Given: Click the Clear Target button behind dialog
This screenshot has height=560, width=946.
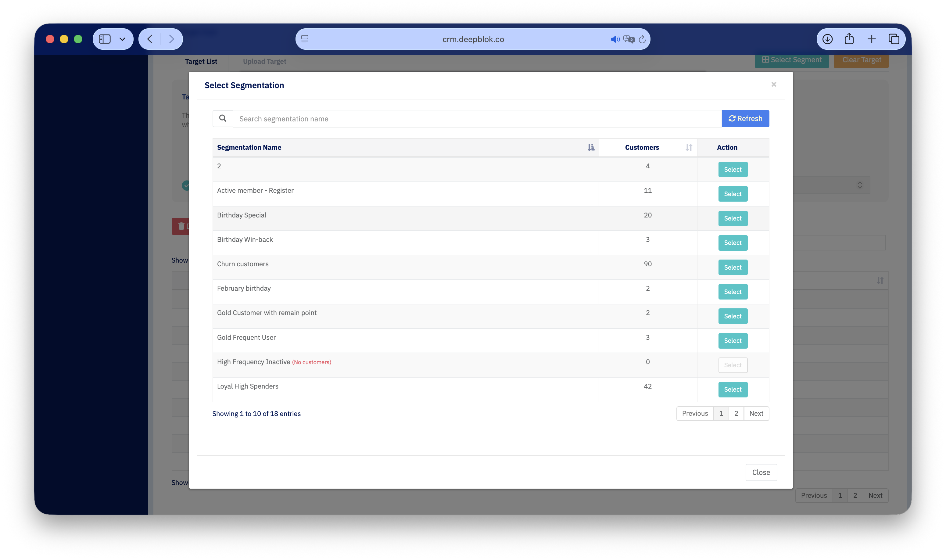Looking at the screenshot, I should coord(861,60).
